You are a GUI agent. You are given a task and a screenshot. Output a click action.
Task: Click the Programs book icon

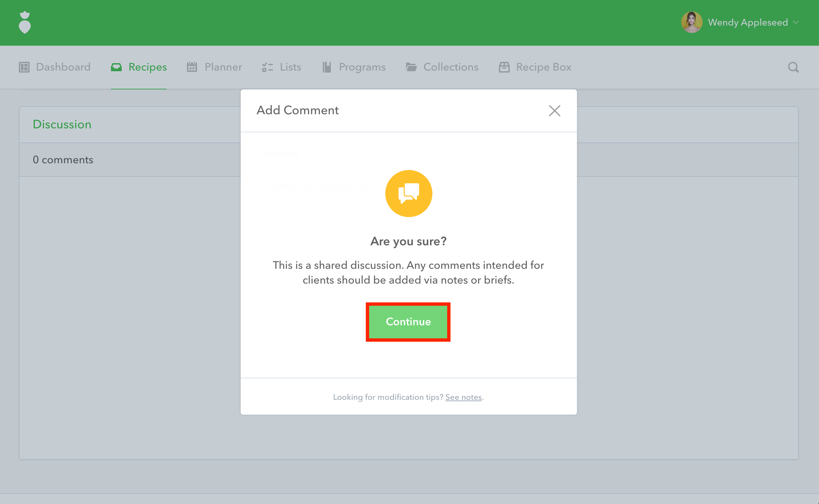tap(327, 67)
